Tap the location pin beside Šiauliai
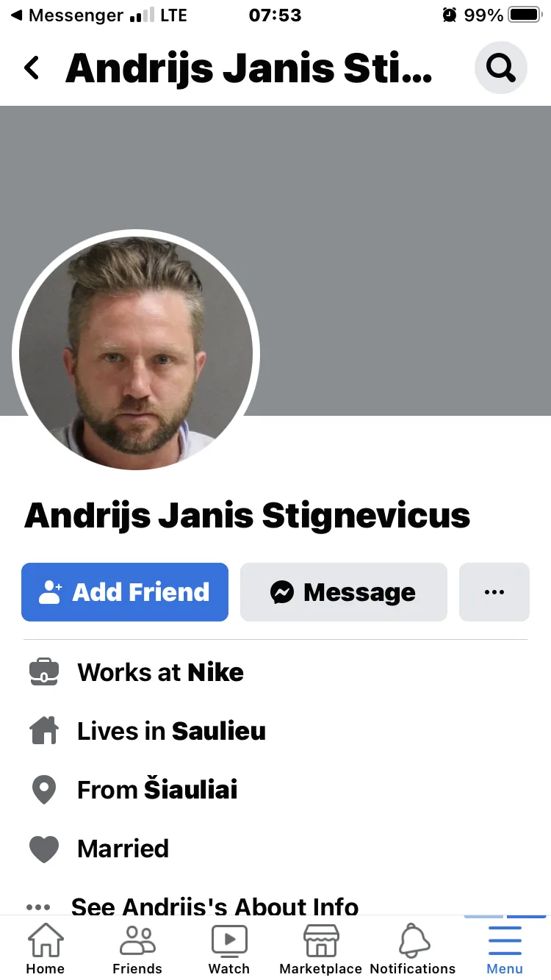Image resolution: width=551 pixels, height=980 pixels. (x=44, y=790)
